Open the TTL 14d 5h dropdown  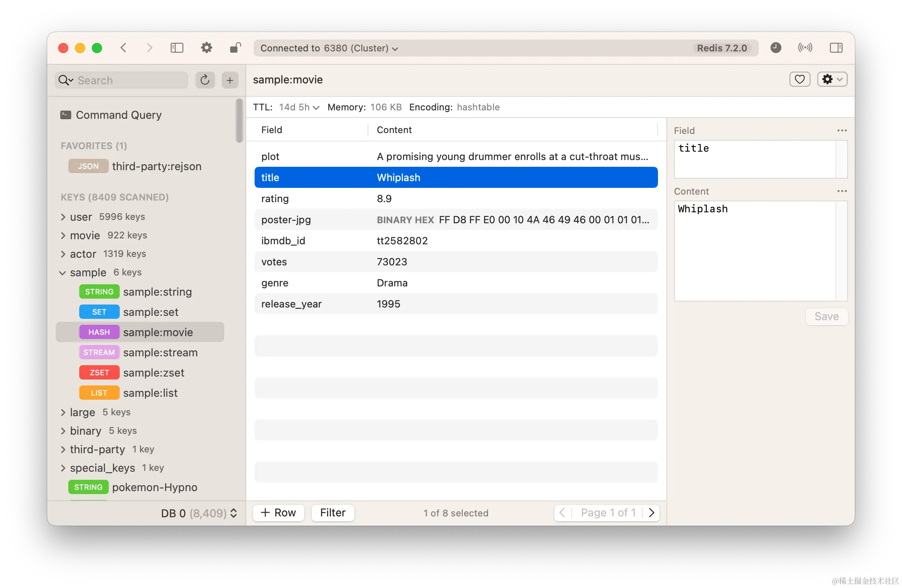click(299, 107)
